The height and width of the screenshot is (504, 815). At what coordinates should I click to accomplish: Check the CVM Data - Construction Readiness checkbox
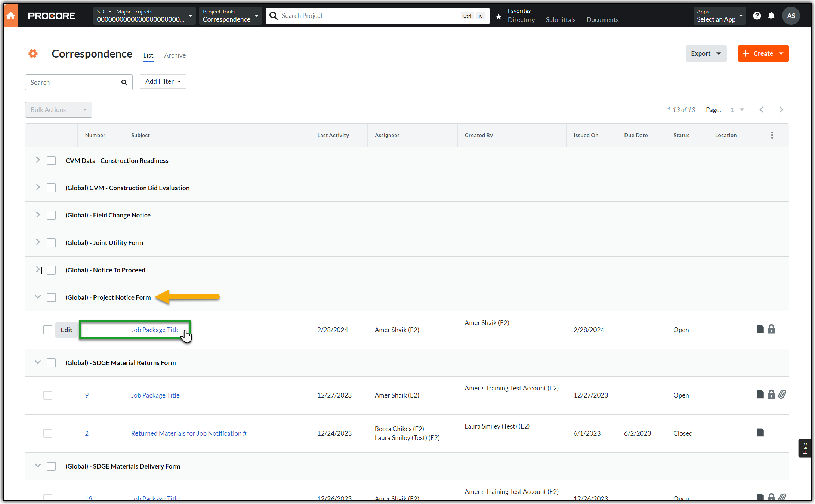point(51,161)
